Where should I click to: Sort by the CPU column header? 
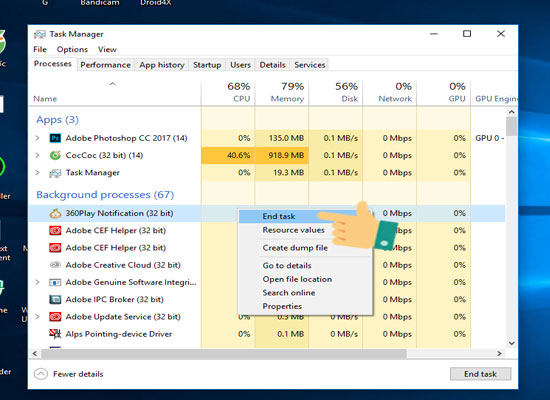click(x=228, y=93)
